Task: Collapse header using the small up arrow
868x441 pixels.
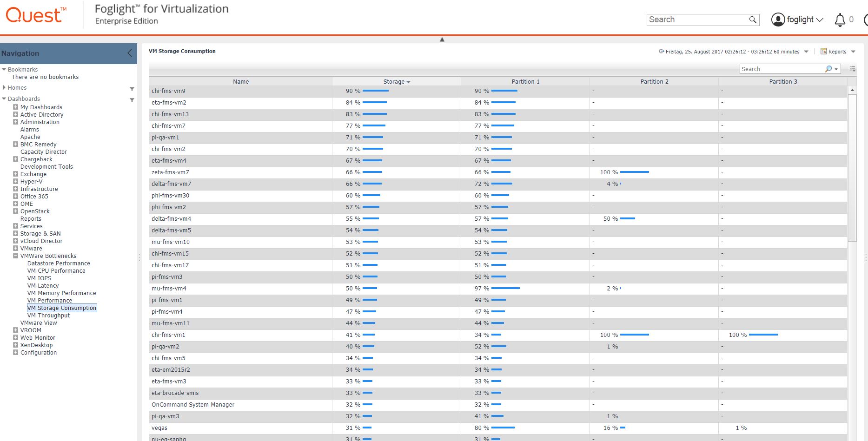Action: pyautogui.click(x=442, y=39)
